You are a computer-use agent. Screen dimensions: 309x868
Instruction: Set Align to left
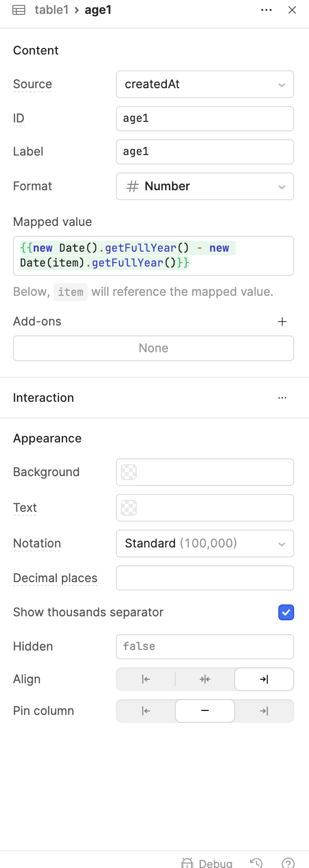click(x=146, y=679)
